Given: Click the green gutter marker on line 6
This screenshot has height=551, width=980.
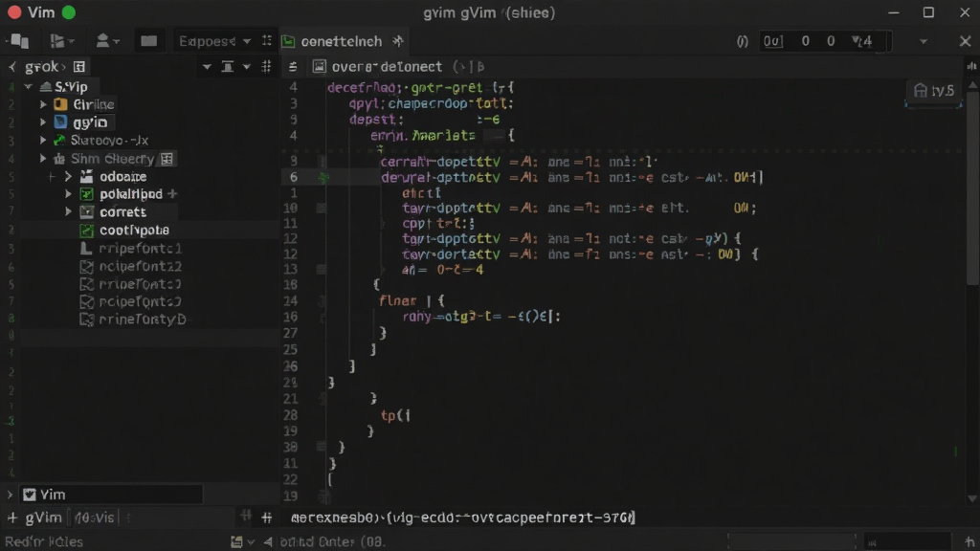Looking at the screenshot, I should 323,178.
